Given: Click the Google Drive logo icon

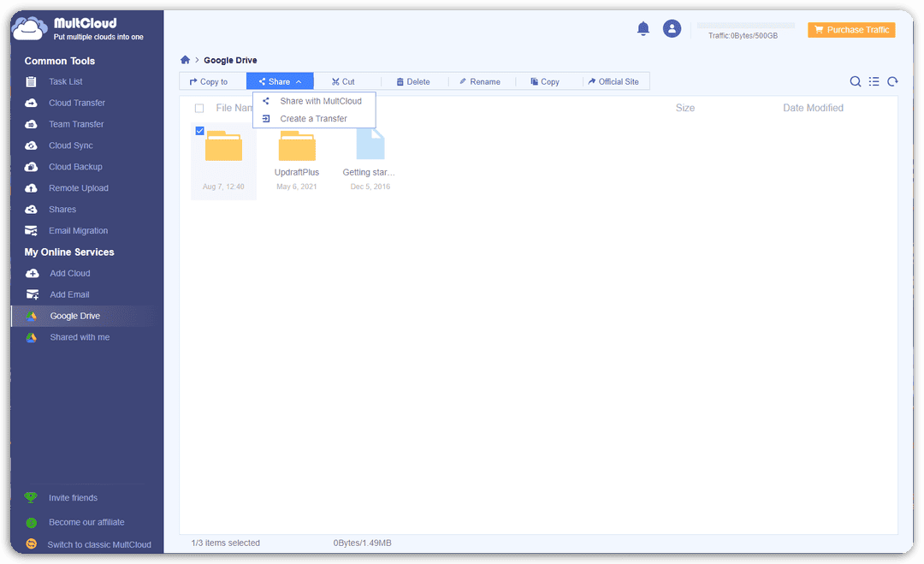Looking at the screenshot, I should click(x=32, y=316).
